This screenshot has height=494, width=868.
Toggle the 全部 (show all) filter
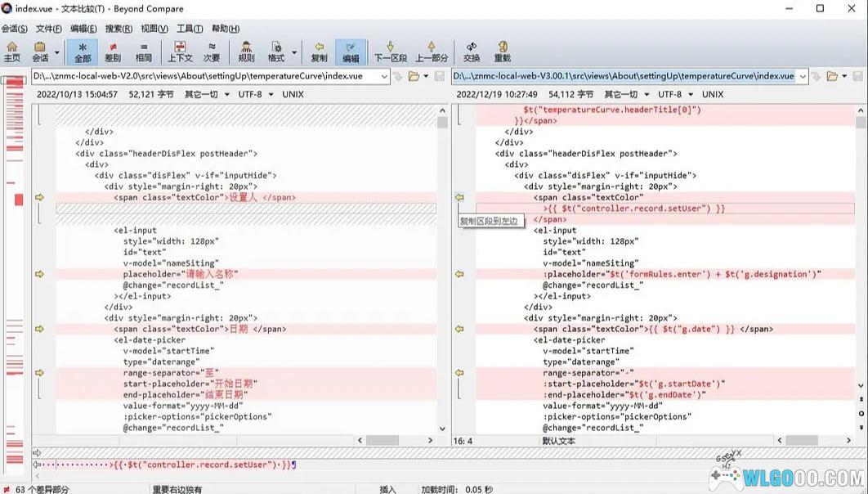point(83,52)
